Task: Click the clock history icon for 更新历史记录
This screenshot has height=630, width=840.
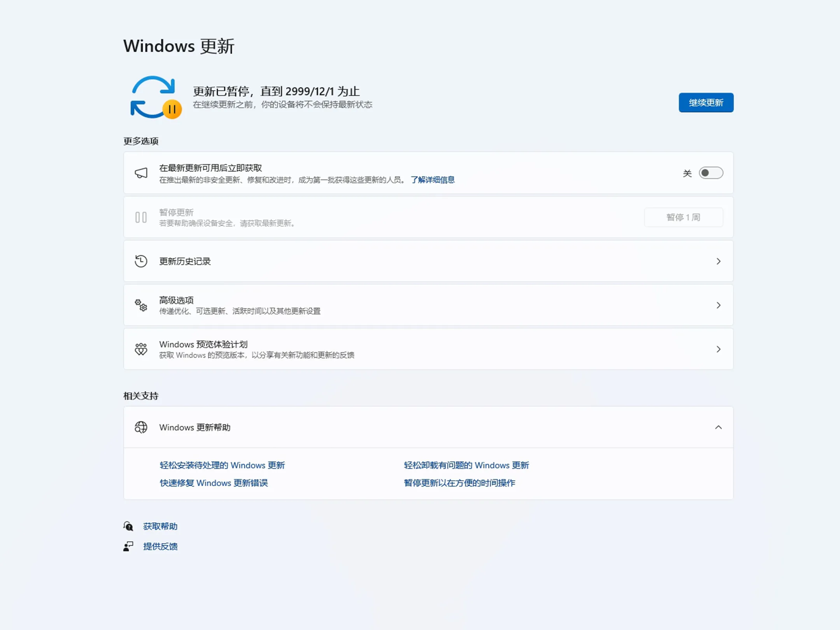Action: tap(141, 261)
